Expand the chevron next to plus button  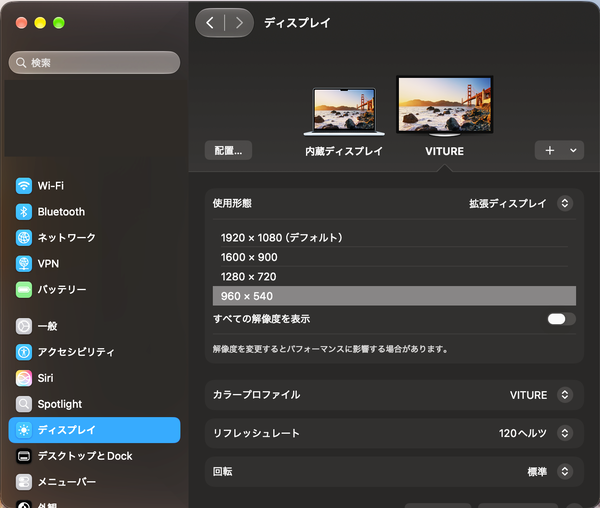click(x=573, y=150)
